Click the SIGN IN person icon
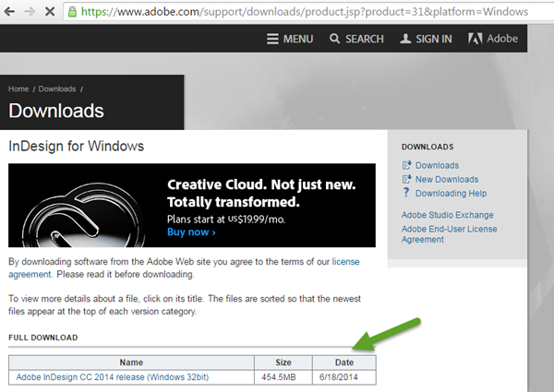 (405, 39)
